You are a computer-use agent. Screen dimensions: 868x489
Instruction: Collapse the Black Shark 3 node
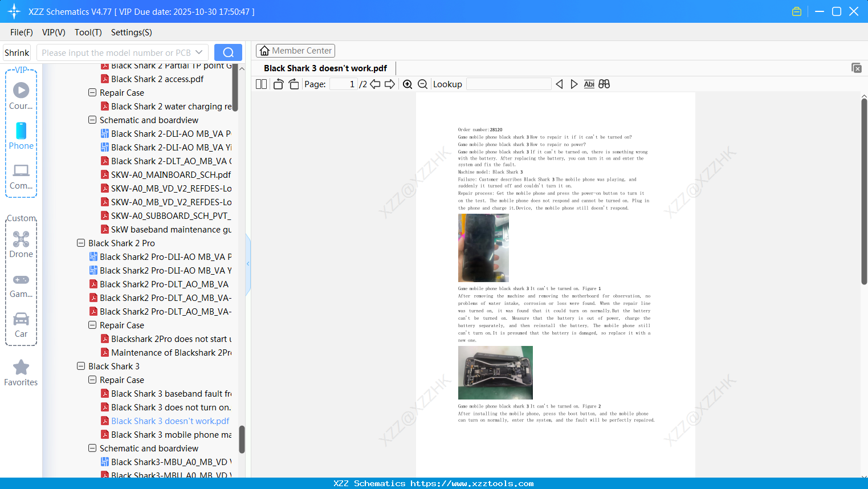81,366
